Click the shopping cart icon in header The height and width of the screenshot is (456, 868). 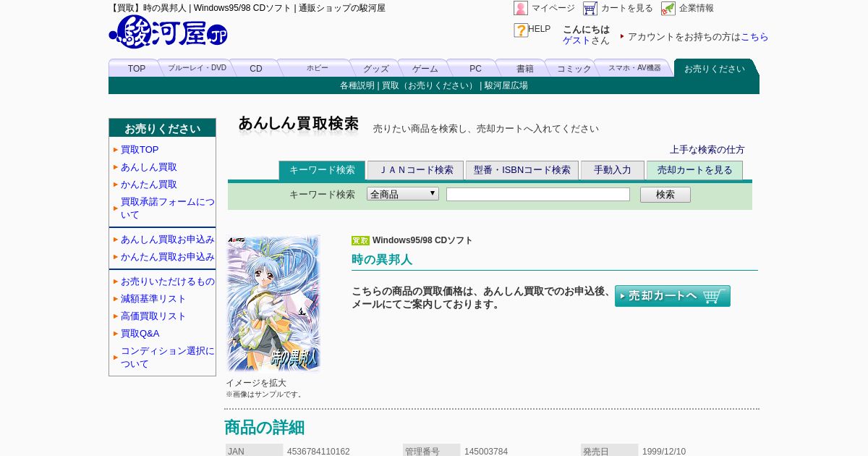(590, 8)
